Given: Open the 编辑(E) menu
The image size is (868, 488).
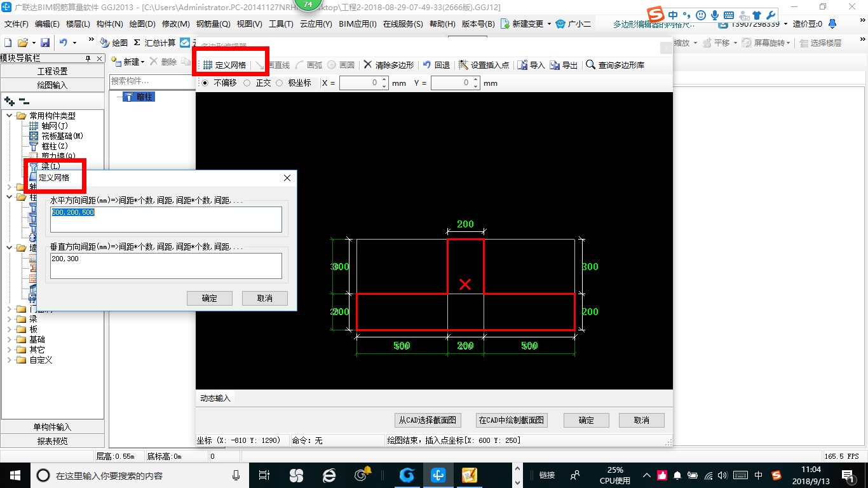Looking at the screenshot, I should click(x=47, y=24).
